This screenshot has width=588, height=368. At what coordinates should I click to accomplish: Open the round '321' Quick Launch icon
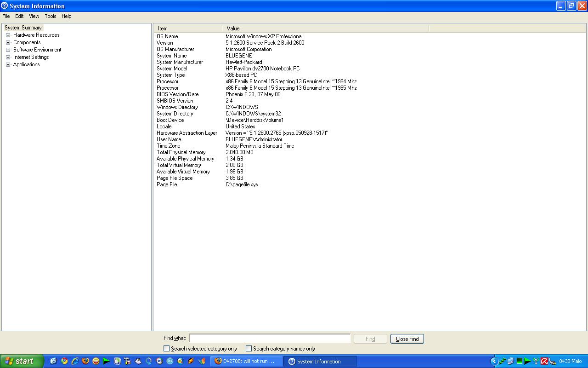tap(170, 361)
